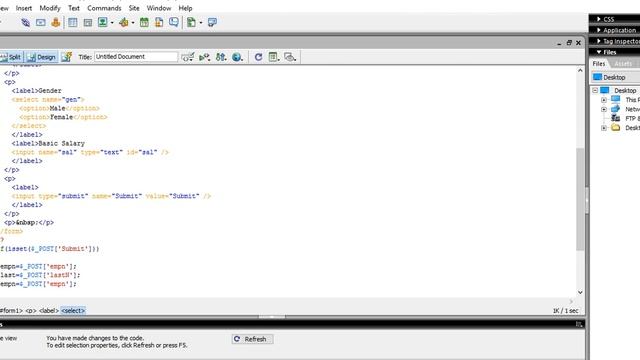Viewport: 640px width, 360px height.
Task: Open the Templates icon dropdown arrow
Action: (201, 23)
